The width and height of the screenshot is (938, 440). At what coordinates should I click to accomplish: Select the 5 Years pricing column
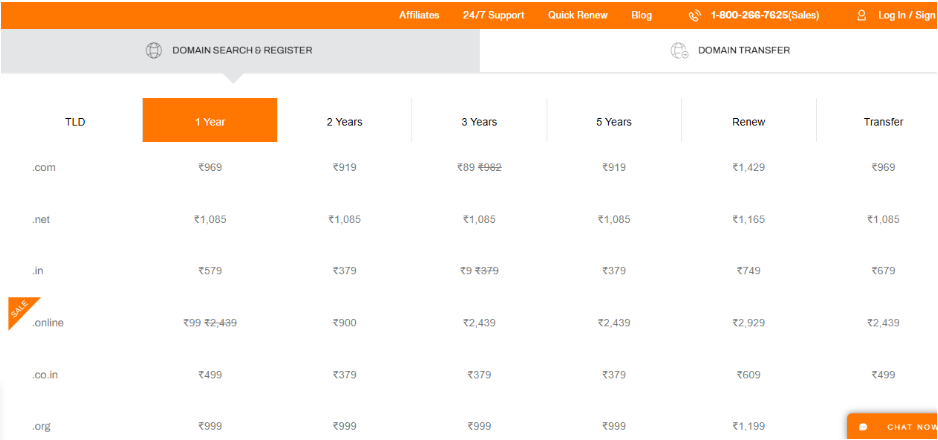click(x=614, y=121)
